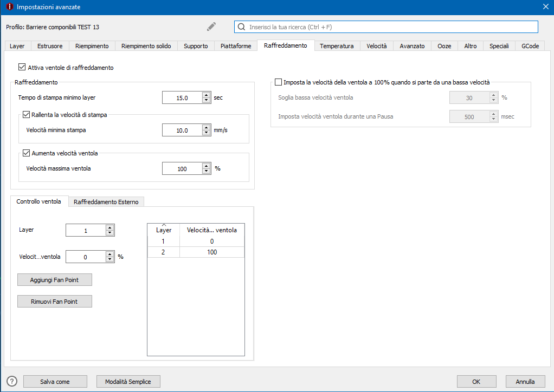Toggle Attiva ventole di raffreddamento checkbox
The height and width of the screenshot is (392, 554).
click(x=22, y=68)
